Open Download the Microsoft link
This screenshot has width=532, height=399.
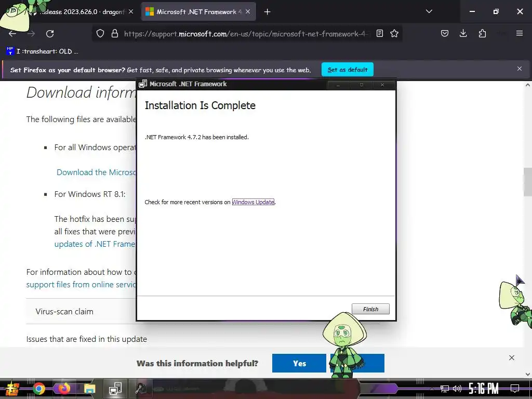click(96, 172)
